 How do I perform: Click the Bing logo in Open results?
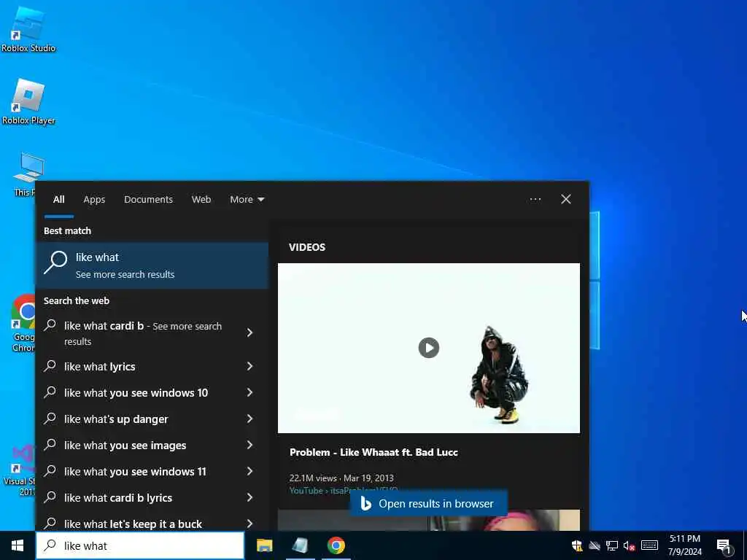pos(365,503)
